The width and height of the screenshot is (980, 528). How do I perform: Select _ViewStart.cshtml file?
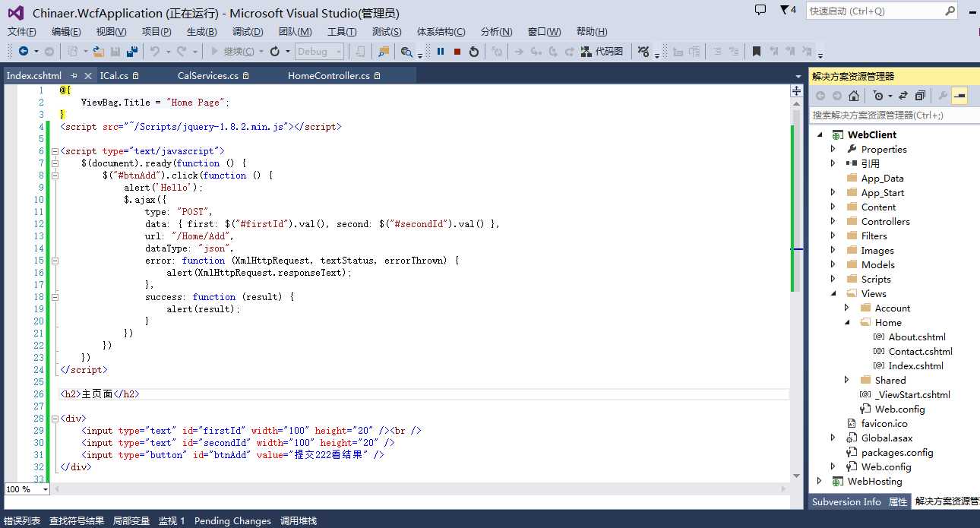click(912, 394)
